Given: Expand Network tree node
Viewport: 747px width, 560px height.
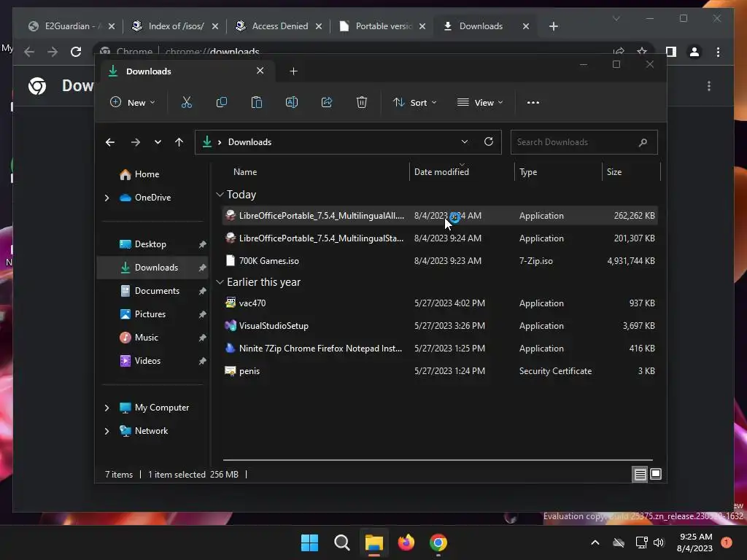Looking at the screenshot, I should coord(107,431).
